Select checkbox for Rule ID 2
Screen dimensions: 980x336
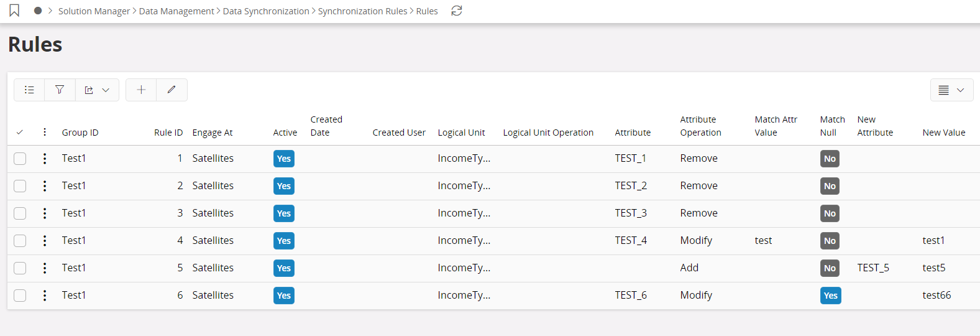(20, 186)
